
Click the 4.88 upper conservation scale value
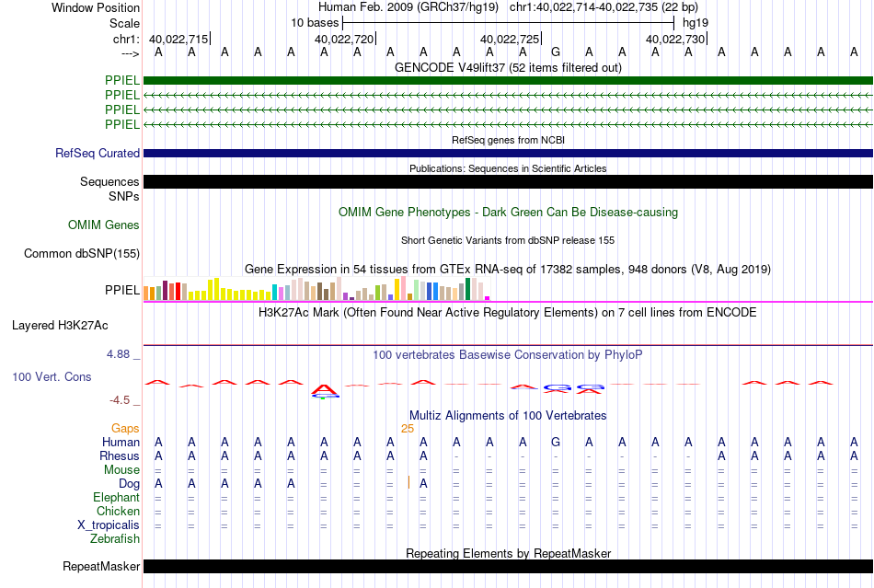click(118, 354)
